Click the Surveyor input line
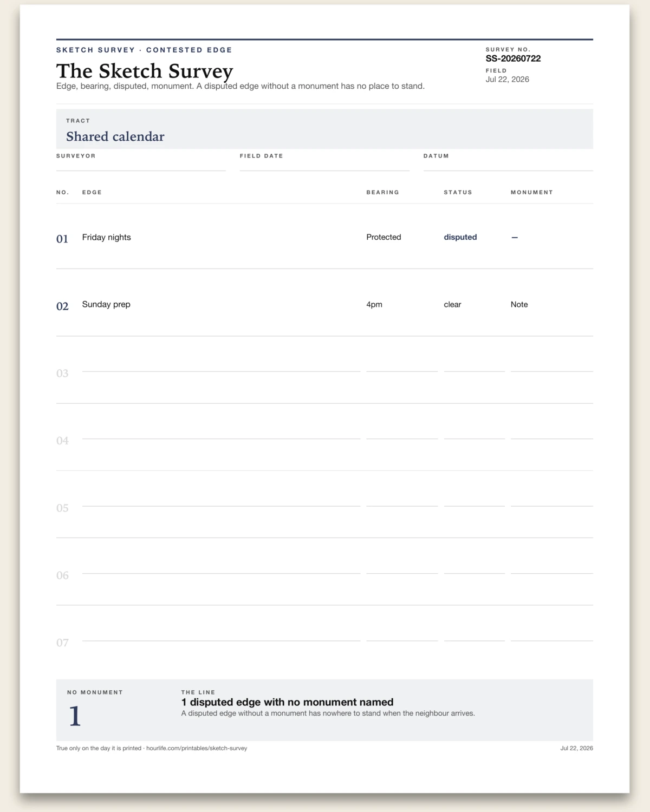This screenshot has height=812, width=650. pos(141,166)
